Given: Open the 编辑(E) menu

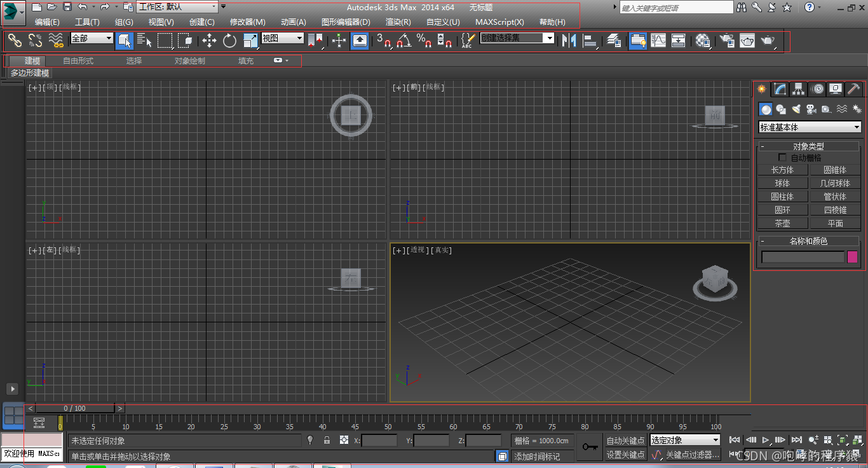Looking at the screenshot, I should pos(47,22).
